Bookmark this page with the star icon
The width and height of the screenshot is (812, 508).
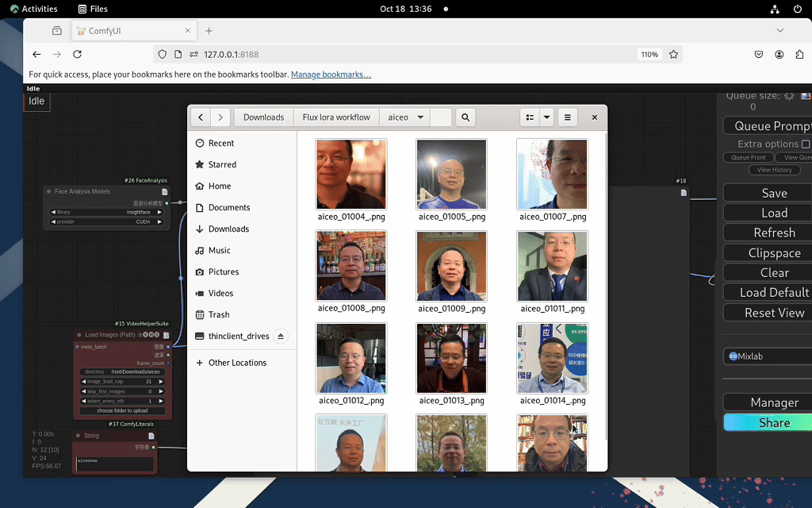[673, 55]
